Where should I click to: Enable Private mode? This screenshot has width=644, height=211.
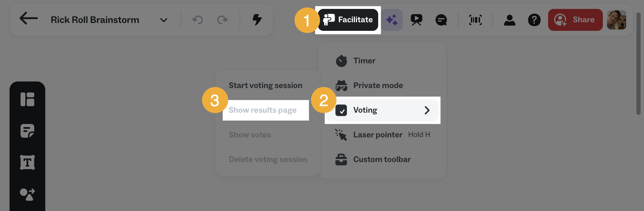(378, 85)
